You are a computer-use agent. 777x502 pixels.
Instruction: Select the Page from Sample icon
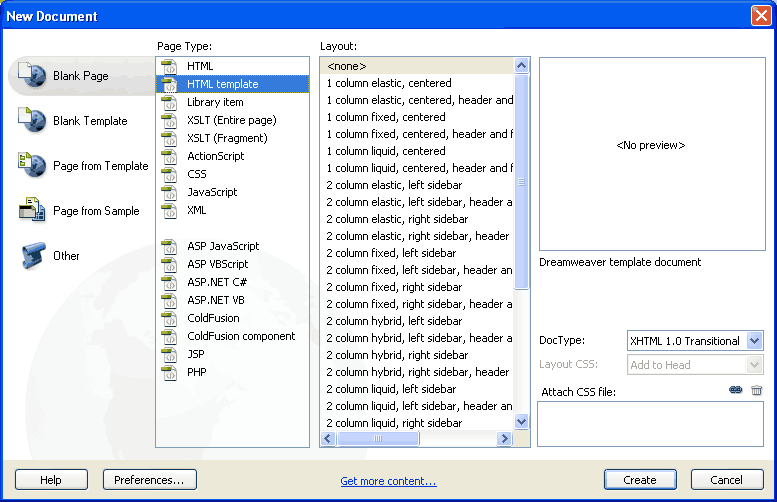pos(32,210)
